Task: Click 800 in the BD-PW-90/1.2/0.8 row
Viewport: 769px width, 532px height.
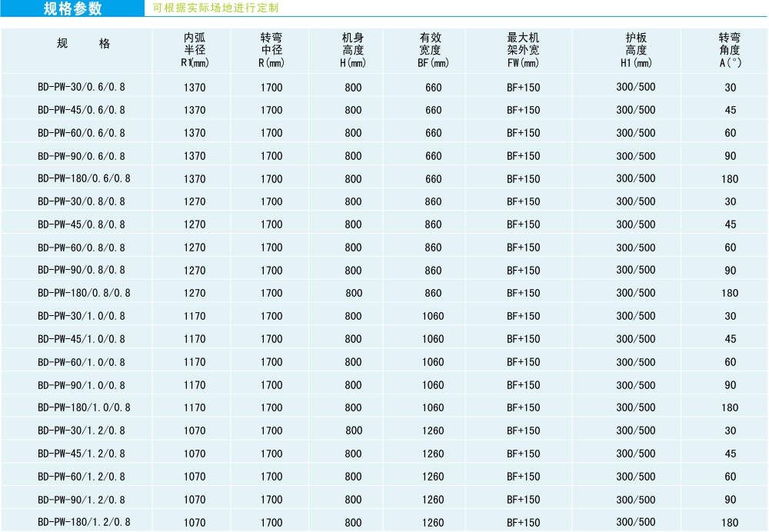Action: click(x=353, y=500)
